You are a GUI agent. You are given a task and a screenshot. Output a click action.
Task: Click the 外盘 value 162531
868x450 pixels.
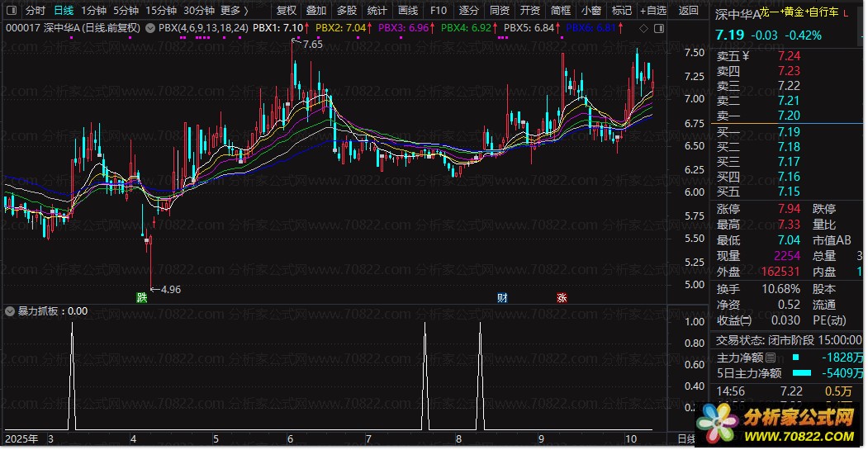(x=780, y=272)
